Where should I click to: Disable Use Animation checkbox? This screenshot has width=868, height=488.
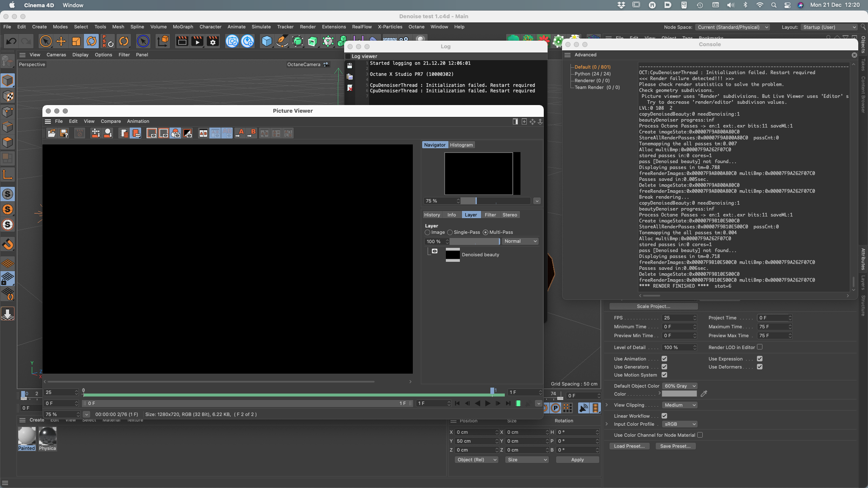[x=664, y=359]
